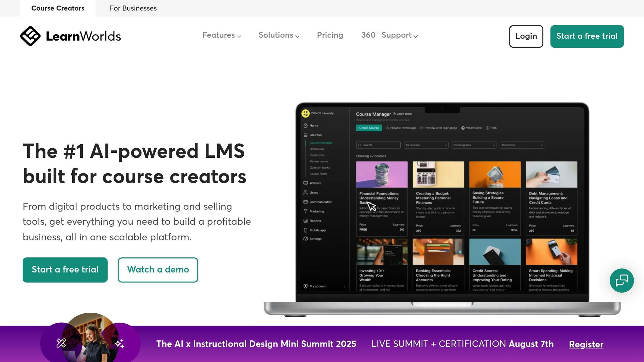The image size is (644, 362).
Task: Open the Saving Strategies course thumbnail
Action: click(495, 174)
